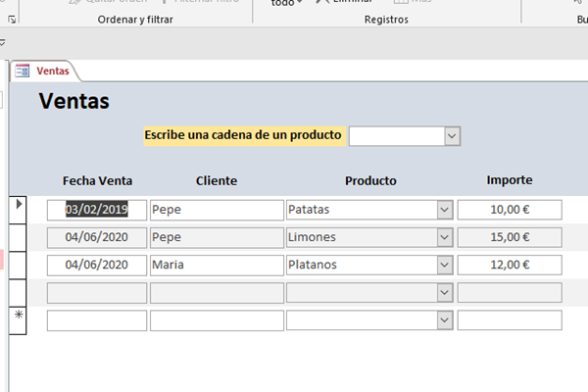Click the product search text box

click(x=396, y=136)
